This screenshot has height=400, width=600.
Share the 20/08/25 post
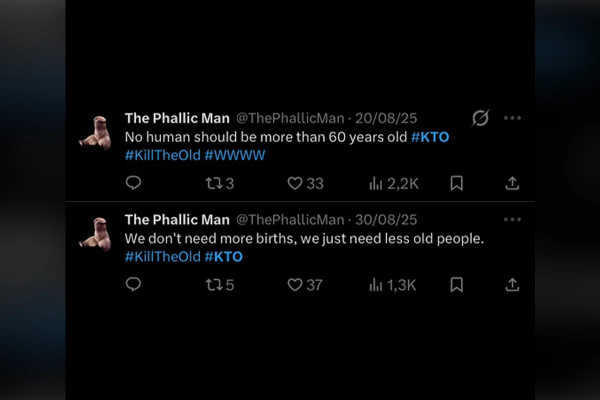[x=512, y=183]
